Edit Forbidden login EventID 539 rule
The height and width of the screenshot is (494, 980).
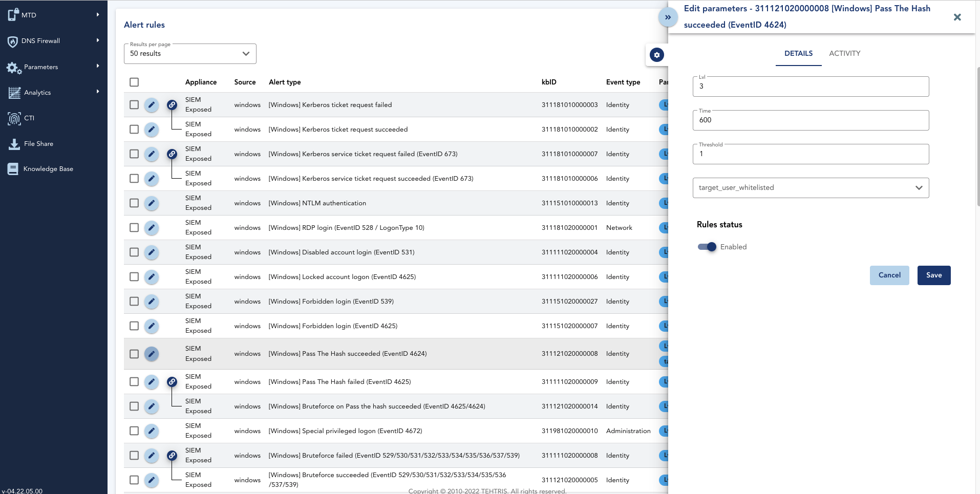tap(151, 302)
